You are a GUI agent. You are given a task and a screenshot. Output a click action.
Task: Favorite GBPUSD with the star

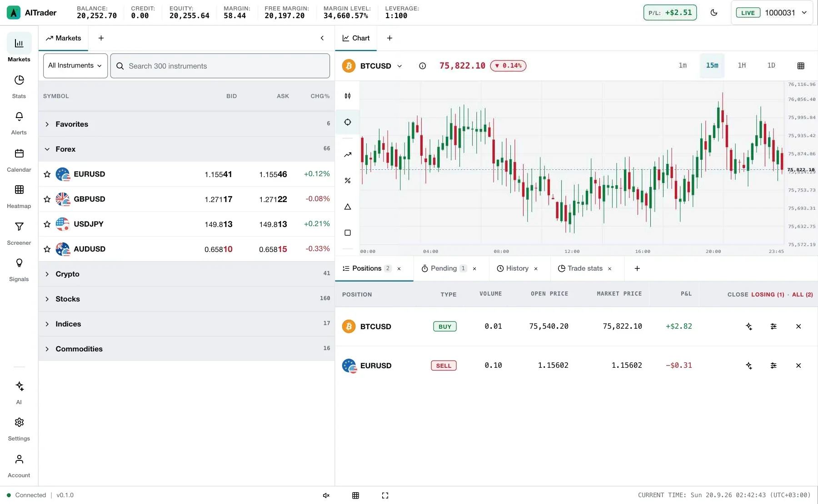47,199
